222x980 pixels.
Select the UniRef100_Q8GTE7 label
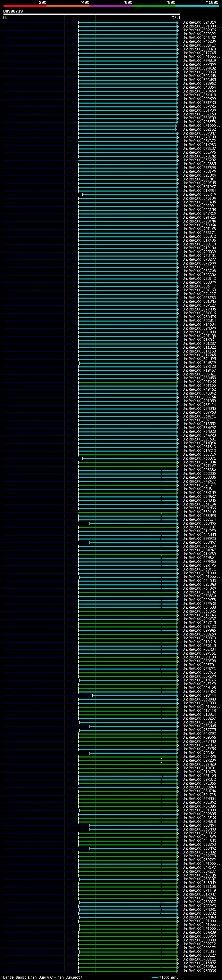pyautogui.click(x=199, y=45)
